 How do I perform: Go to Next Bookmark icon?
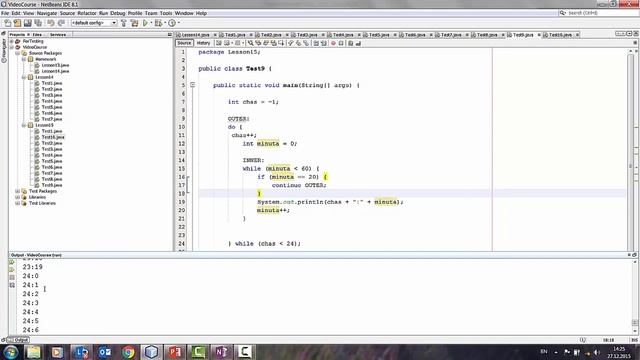click(298, 43)
